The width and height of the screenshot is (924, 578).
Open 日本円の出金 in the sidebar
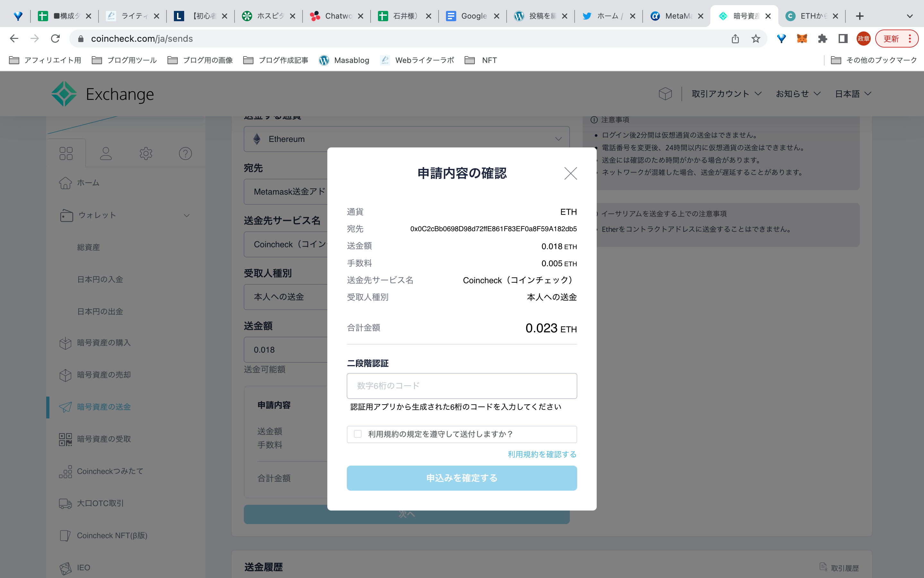100,311
